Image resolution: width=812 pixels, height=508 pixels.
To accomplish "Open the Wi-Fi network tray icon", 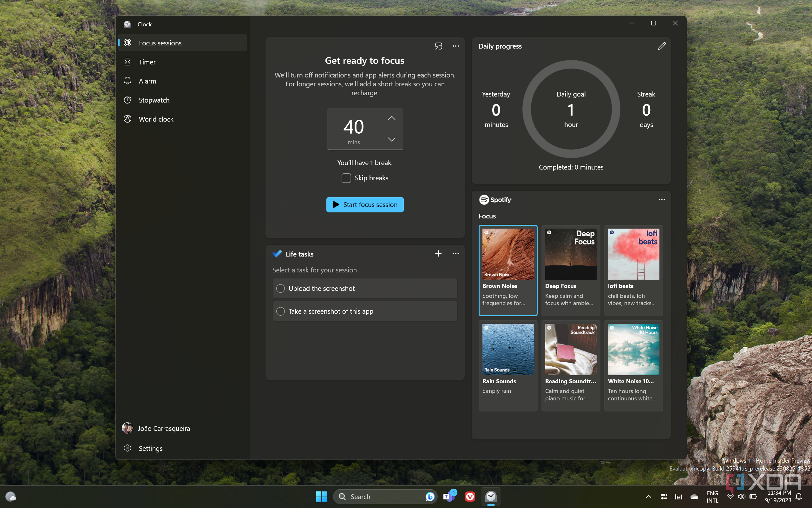I will (x=730, y=497).
